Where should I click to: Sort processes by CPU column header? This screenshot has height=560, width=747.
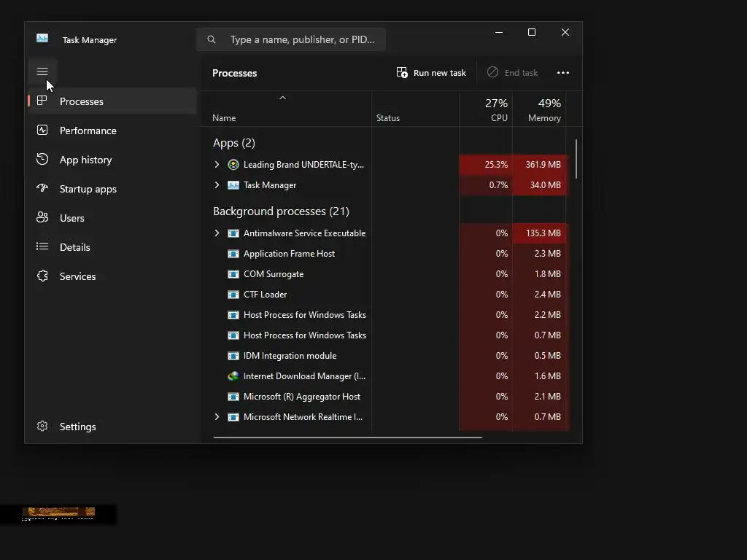point(487,109)
